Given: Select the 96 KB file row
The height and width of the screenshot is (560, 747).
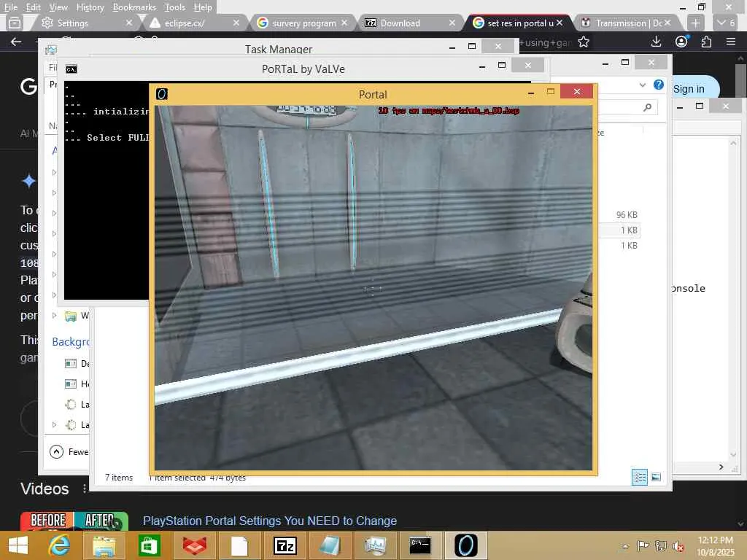Looking at the screenshot, I should [x=619, y=215].
